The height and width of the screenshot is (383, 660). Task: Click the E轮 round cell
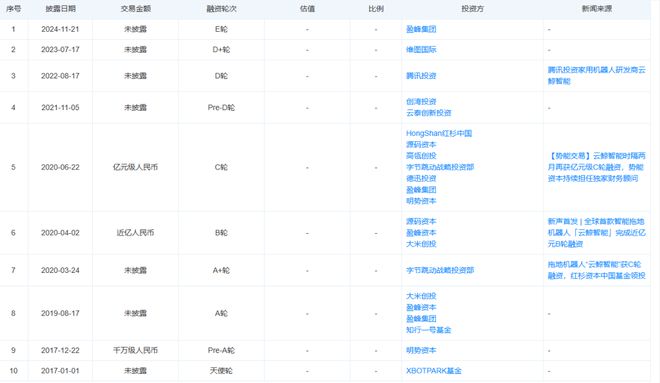(x=221, y=29)
